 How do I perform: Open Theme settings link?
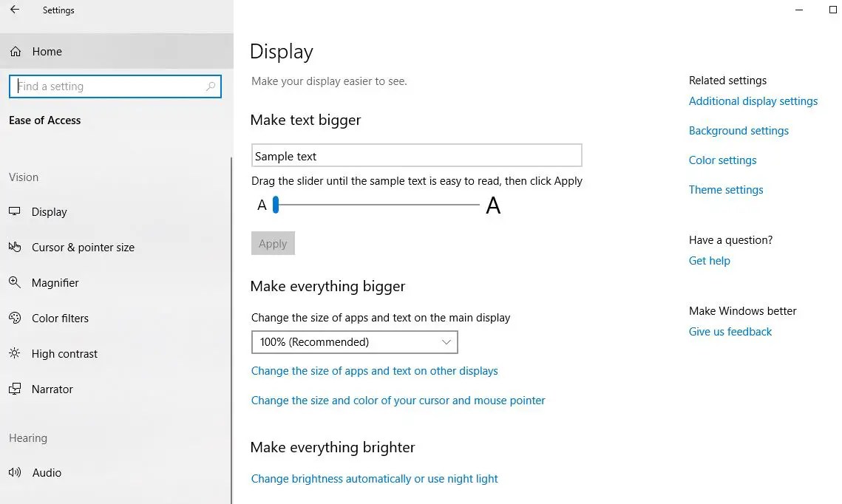725,189
